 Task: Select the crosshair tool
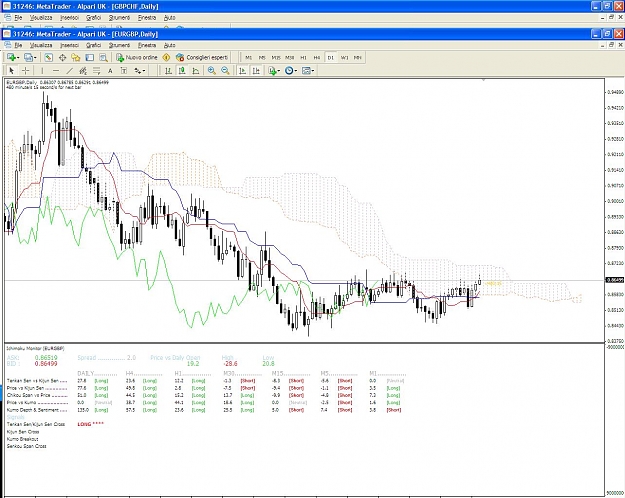tap(26, 71)
